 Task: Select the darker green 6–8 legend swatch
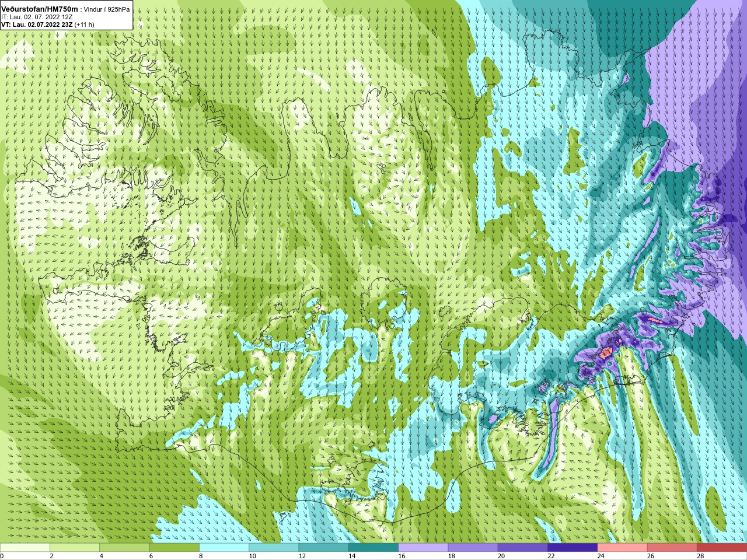tap(174, 548)
